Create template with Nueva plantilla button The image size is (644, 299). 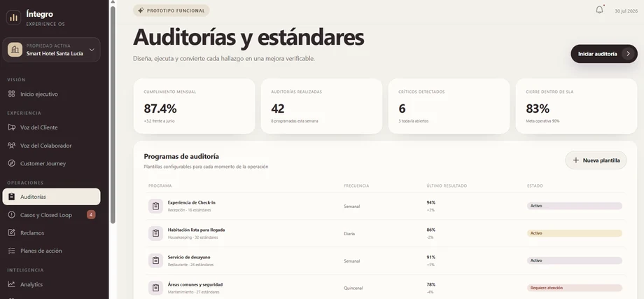point(596,160)
